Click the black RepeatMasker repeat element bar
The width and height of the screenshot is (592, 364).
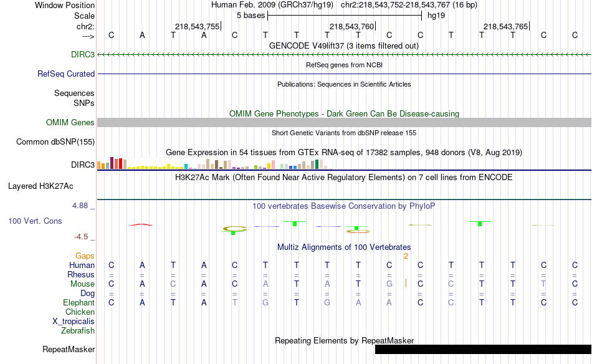[x=483, y=349]
